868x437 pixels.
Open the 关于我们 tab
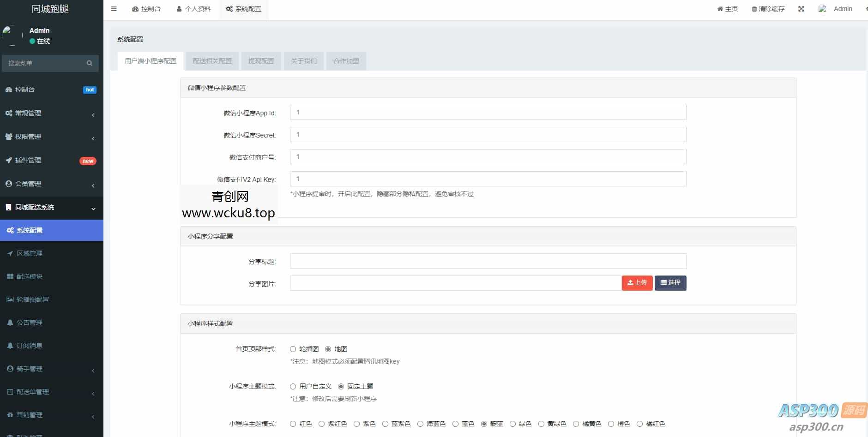coord(303,60)
